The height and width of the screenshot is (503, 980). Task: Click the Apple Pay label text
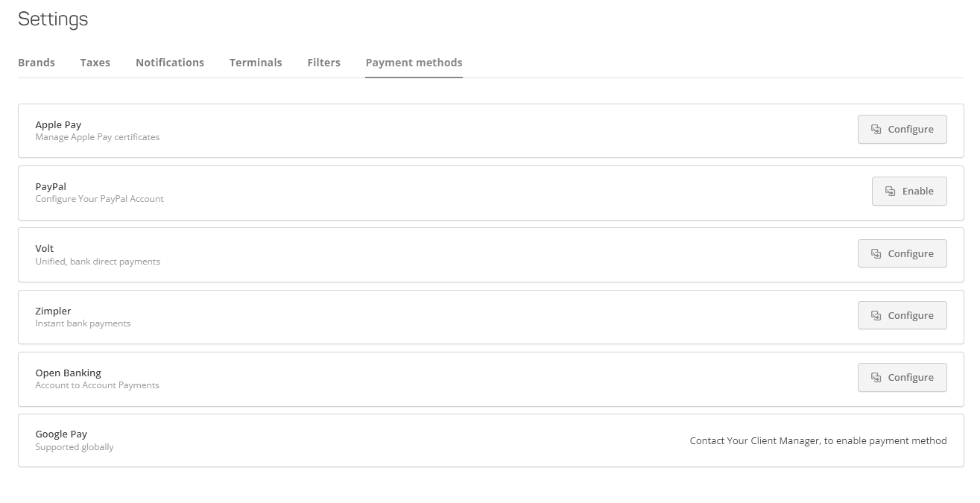pyautogui.click(x=58, y=124)
